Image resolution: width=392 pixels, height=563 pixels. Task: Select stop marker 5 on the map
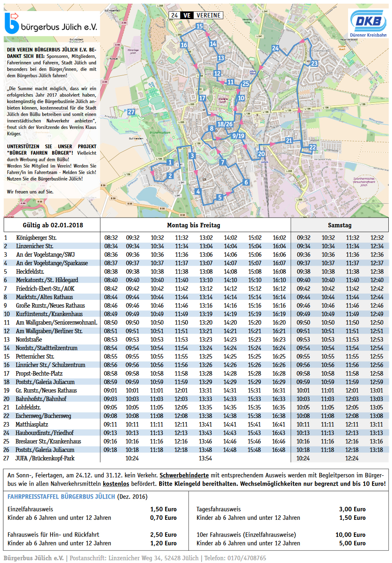pos(220,197)
